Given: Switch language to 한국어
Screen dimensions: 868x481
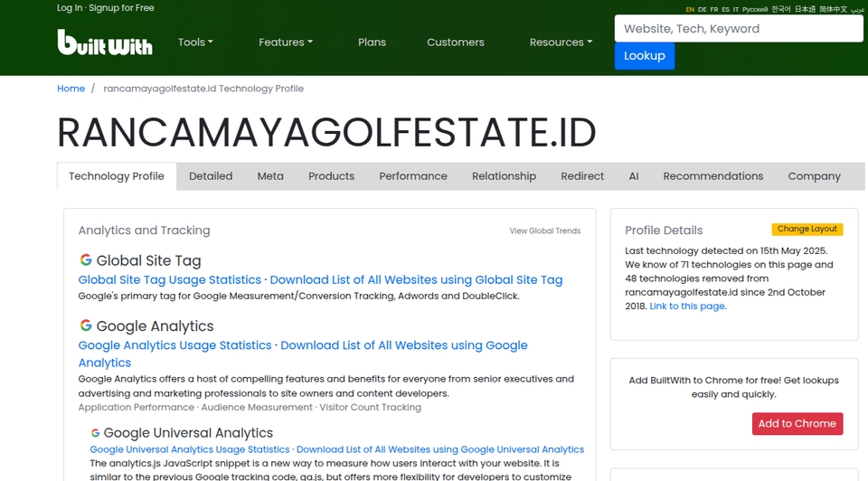Looking at the screenshot, I should point(781,9).
